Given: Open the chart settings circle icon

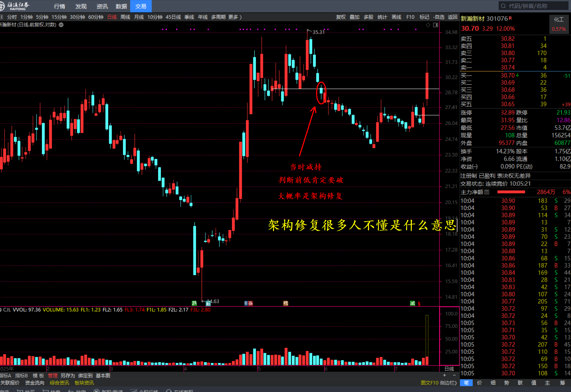Looking at the screenshot, I should 61,25.
